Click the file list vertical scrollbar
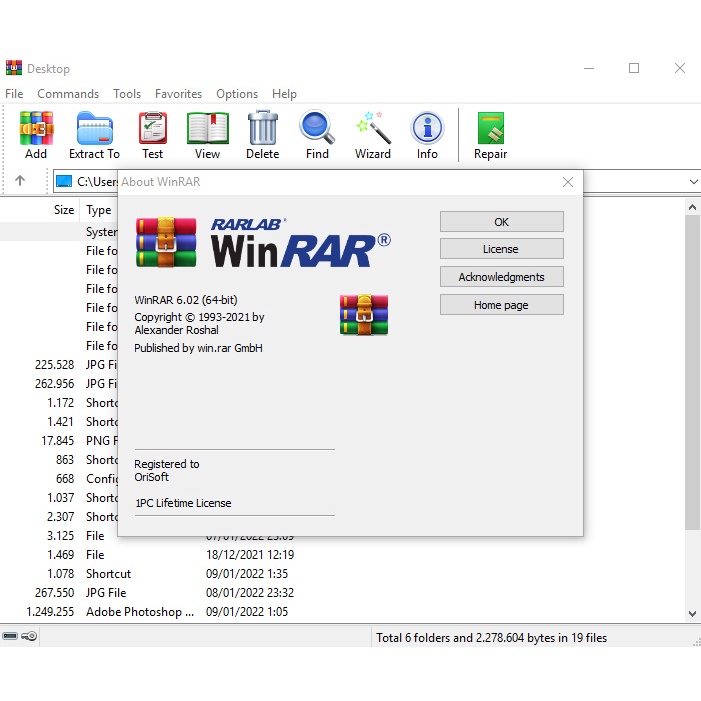The image size is (701, 701). (x=692, y=400)
